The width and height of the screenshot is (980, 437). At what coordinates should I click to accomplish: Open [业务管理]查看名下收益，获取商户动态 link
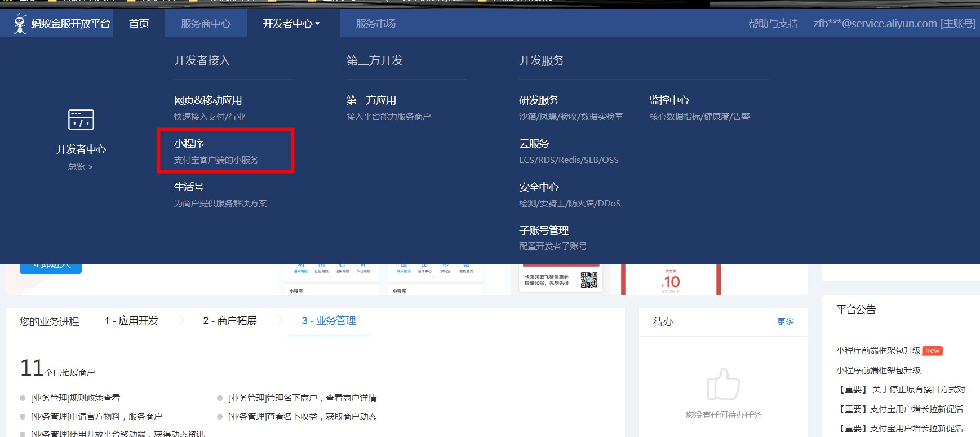tap(302, 417)
